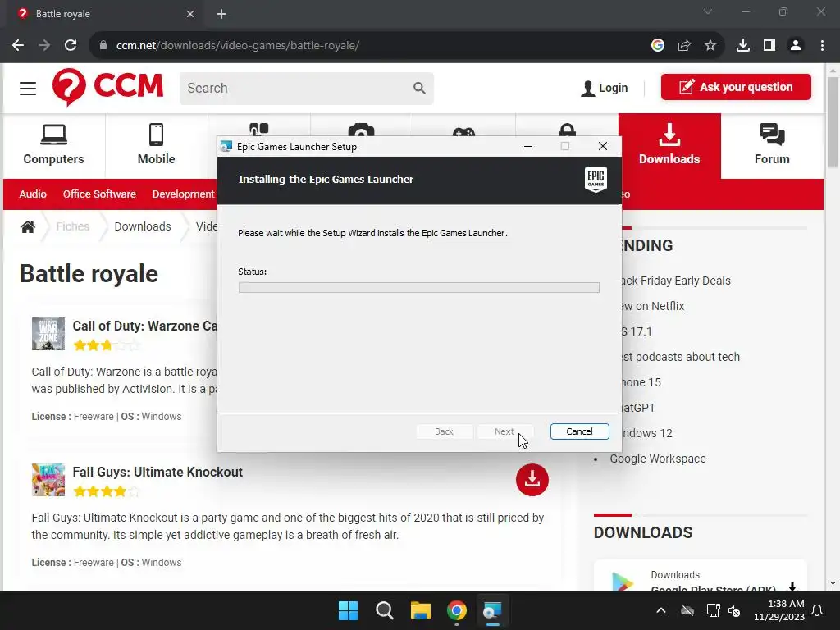840x630 pixels.
Task: Go back in the browser
Action: coord(18,46)
